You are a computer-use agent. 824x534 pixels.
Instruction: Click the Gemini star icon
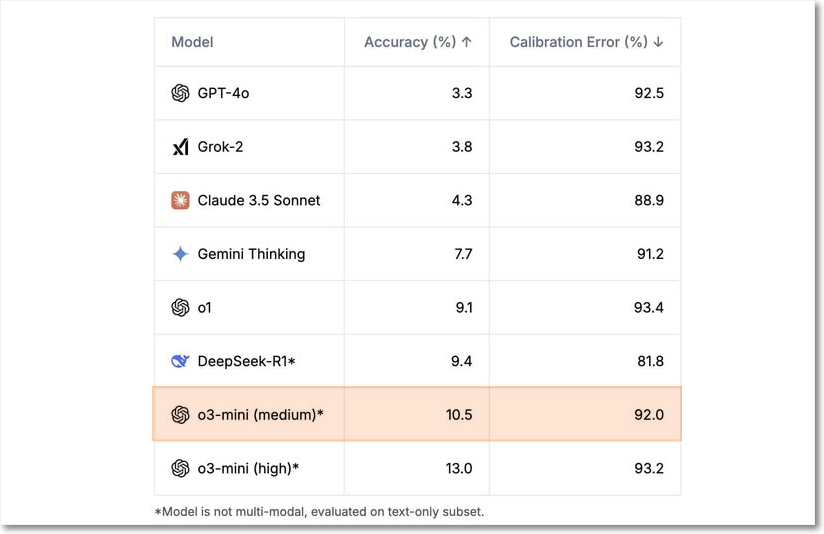pyautogui.click(x=180, y=254)
